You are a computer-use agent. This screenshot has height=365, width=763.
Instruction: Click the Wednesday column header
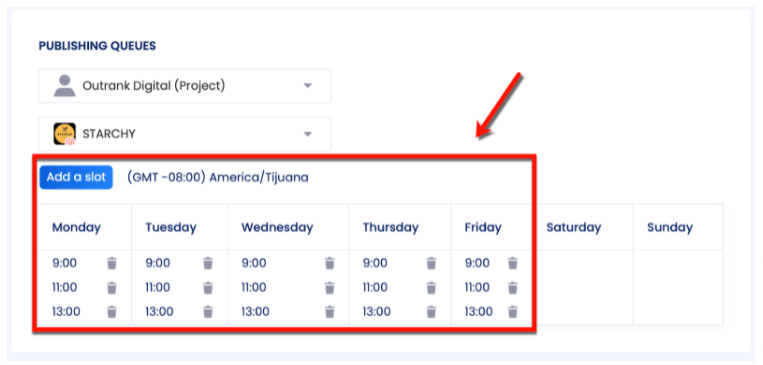coord(277,227)
